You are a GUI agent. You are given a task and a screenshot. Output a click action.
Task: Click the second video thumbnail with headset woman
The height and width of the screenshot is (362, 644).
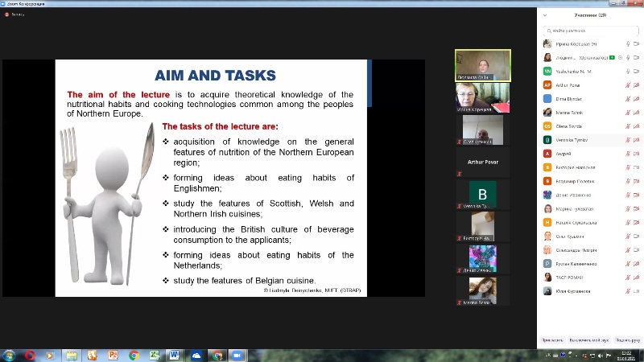pos(483,97)
